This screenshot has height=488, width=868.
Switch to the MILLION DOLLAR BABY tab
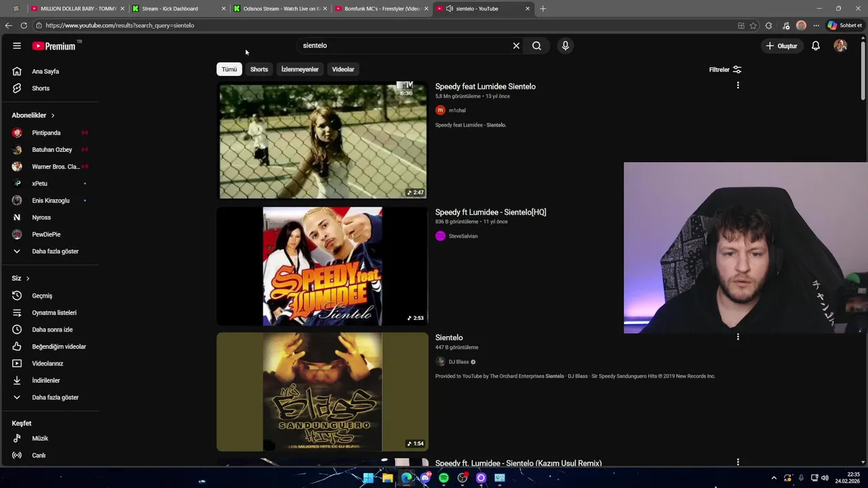point(78,9)
